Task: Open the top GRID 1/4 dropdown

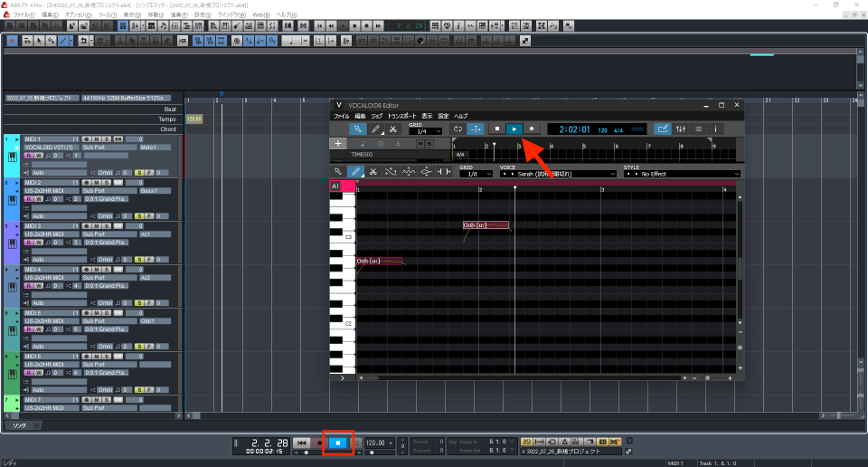Action: pos(425,132)
